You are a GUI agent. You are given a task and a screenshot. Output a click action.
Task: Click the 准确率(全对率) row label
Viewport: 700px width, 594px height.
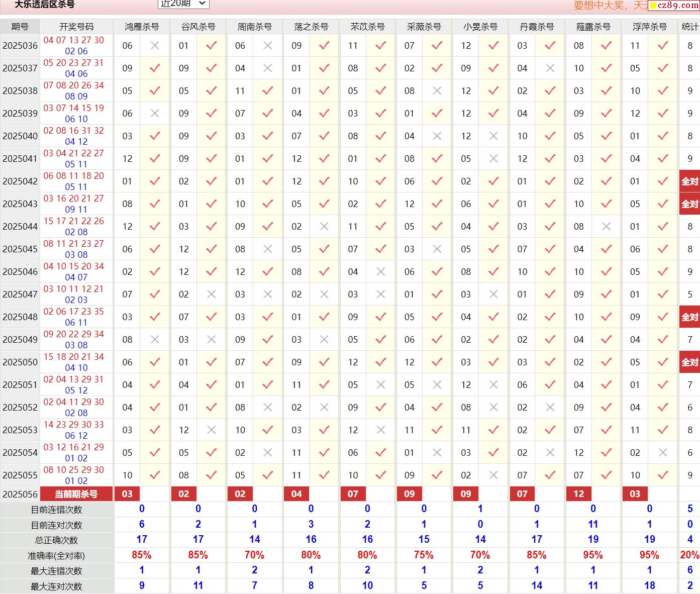pos(56,556)
